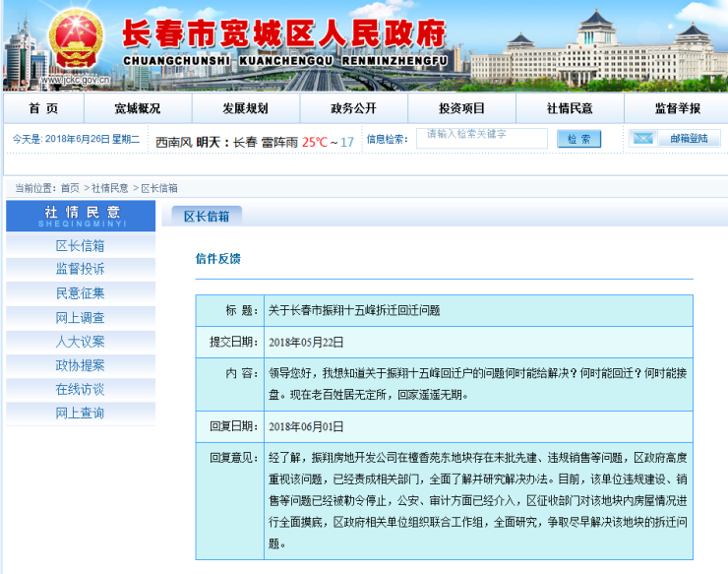
Task: Select 在线访谈 in the left sidebar
Action: click(x=81, y=390)
